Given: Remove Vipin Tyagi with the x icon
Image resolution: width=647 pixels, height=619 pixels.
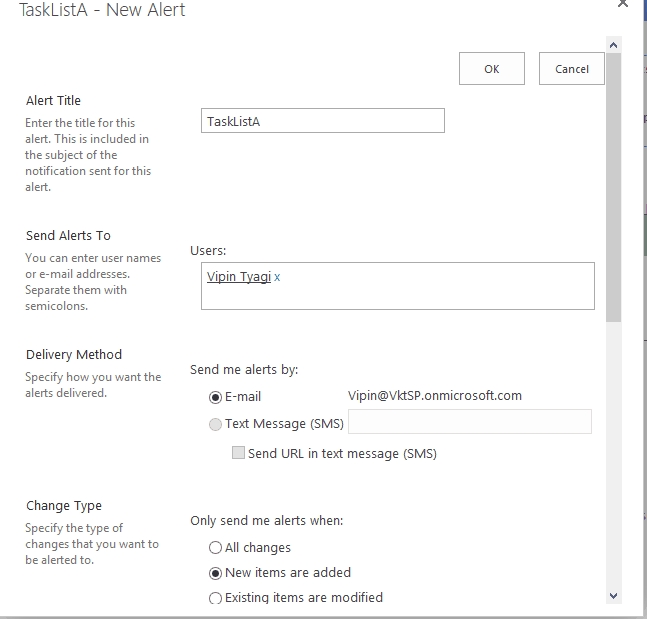Looking at the screenshot, I should point(277,277).
